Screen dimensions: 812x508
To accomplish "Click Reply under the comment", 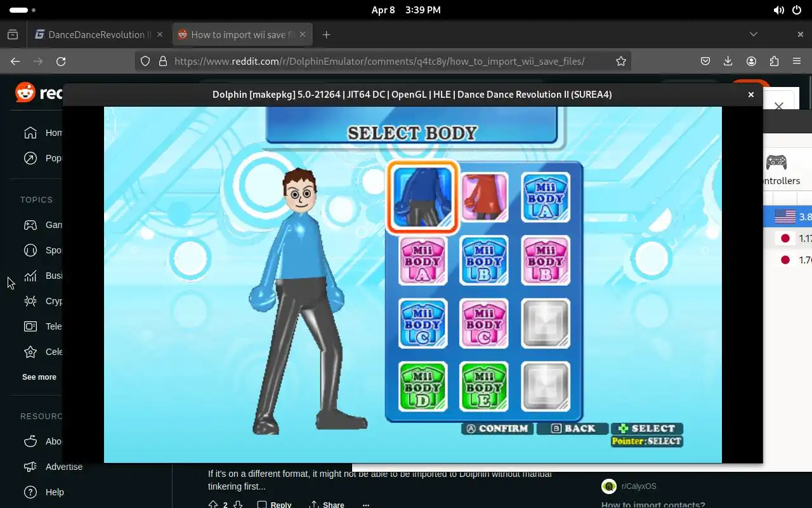I will pos(275,505).
